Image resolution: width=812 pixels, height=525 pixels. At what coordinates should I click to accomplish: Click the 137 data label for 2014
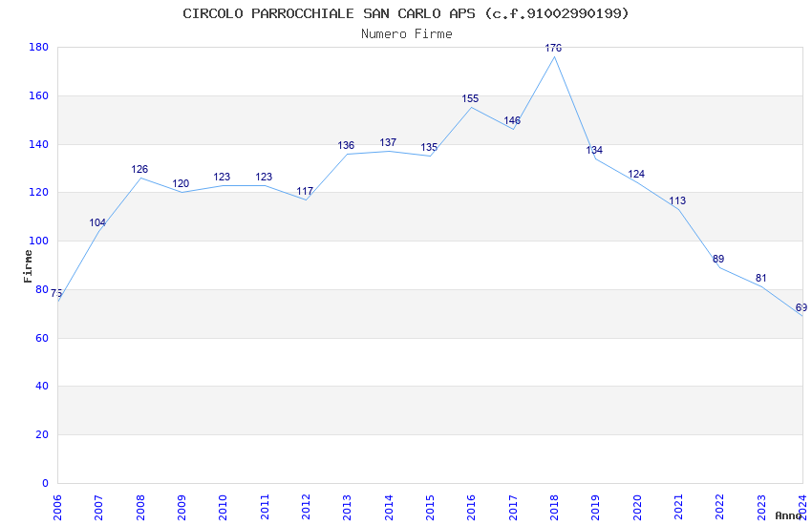(388, 142)
